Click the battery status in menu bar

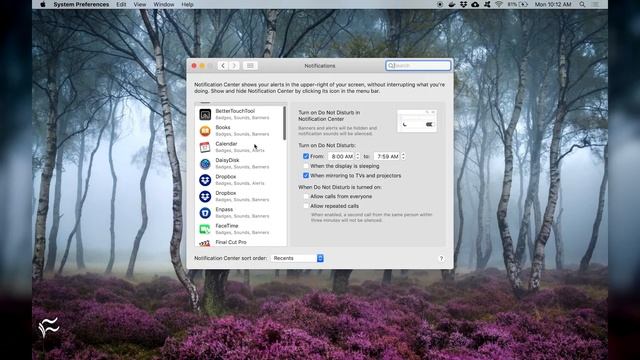pyautogui.click(x=518, y=4)
